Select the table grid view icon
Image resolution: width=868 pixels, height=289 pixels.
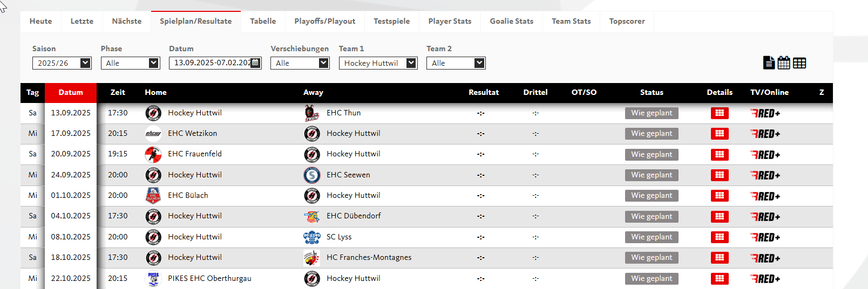click(x=799, y=63)
